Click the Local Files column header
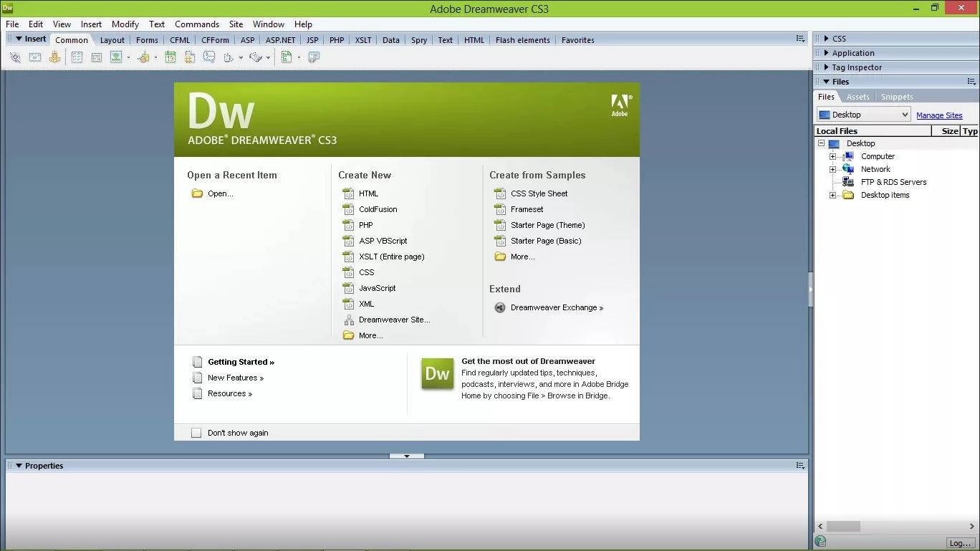 (x=873, y=131)
